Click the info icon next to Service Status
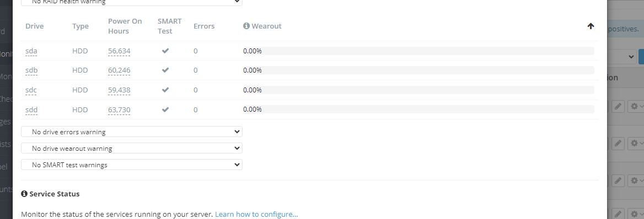 24,194
